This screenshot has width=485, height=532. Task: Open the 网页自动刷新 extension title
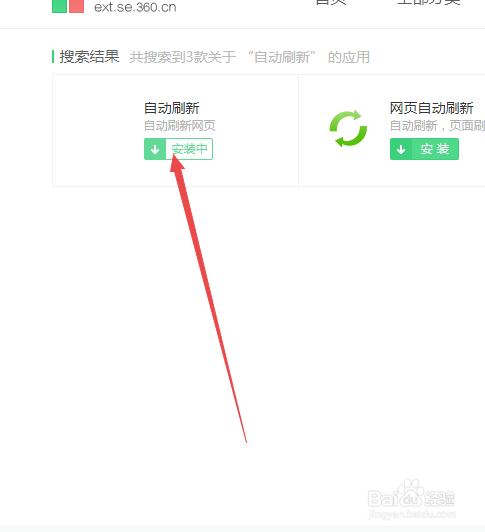point(431,108)
